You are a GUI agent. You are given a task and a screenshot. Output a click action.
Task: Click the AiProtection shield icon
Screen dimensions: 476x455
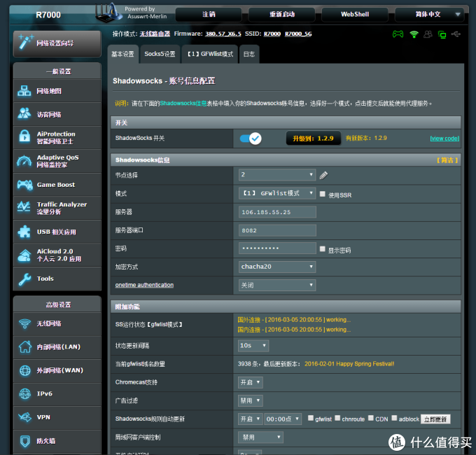[x=24, y=137]
